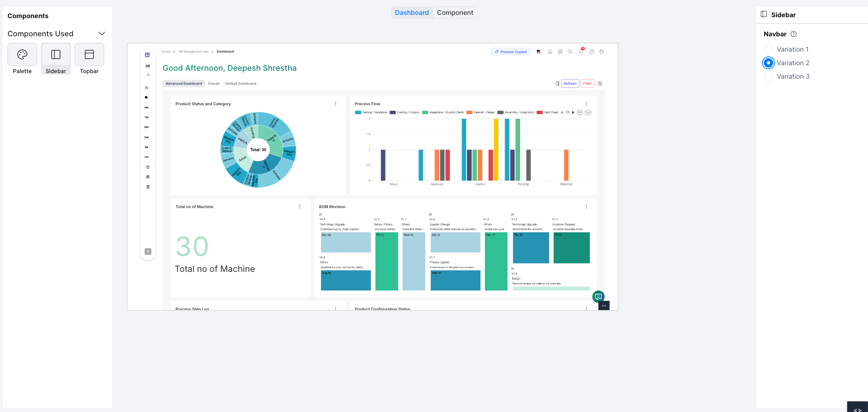This screenshot has width=868, height=412.
Task: Invert the legend selection with Inv
Action: 588,112
